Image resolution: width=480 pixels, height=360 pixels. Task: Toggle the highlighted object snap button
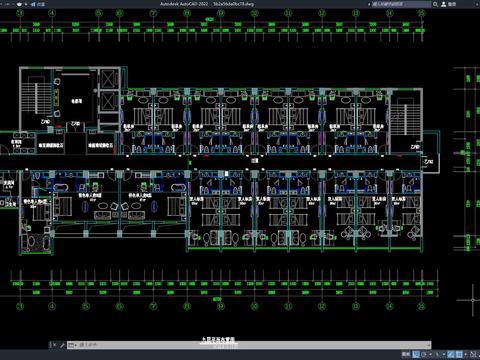(x=459, y=354)
